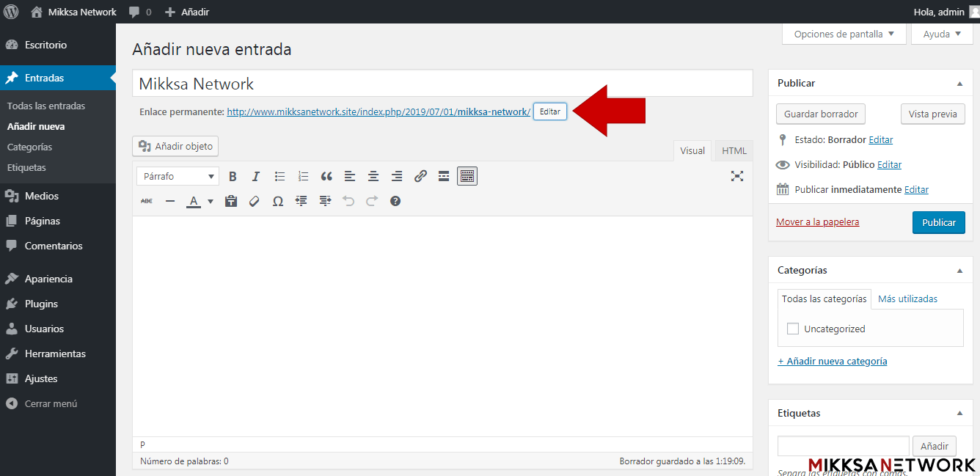980x476 pixels.
Task: Click Mover a la papelera link
Action: point(817,221)
